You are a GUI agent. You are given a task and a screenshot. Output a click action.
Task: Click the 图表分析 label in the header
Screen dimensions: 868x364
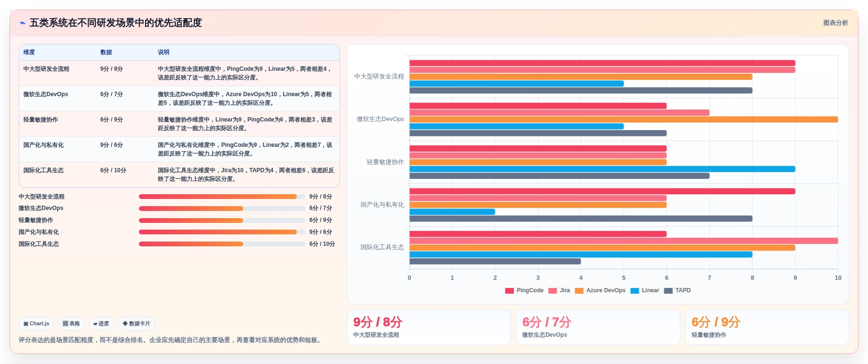(835, 23)
